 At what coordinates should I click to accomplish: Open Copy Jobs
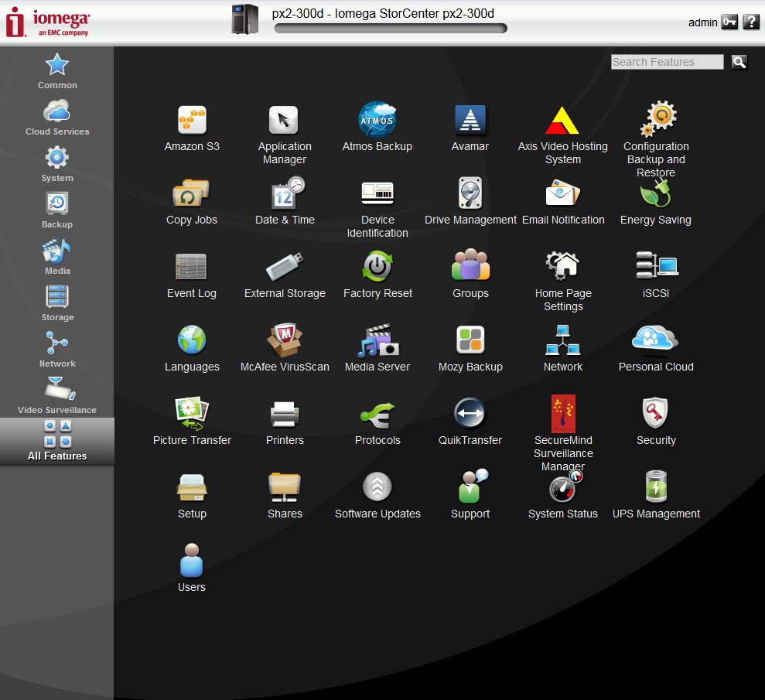point(191,201)
